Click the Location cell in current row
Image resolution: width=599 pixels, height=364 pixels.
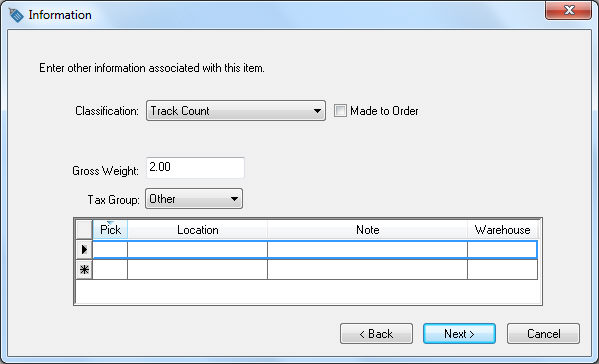[x=198, y=250]
